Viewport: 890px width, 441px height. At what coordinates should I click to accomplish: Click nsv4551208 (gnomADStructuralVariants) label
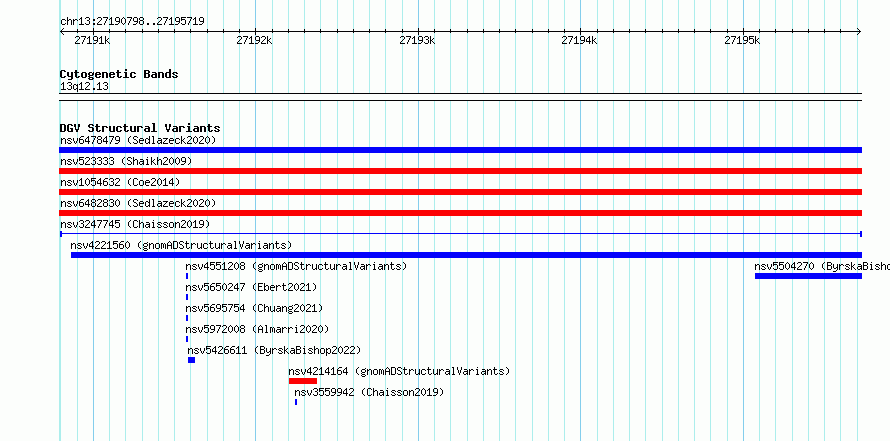296,266
